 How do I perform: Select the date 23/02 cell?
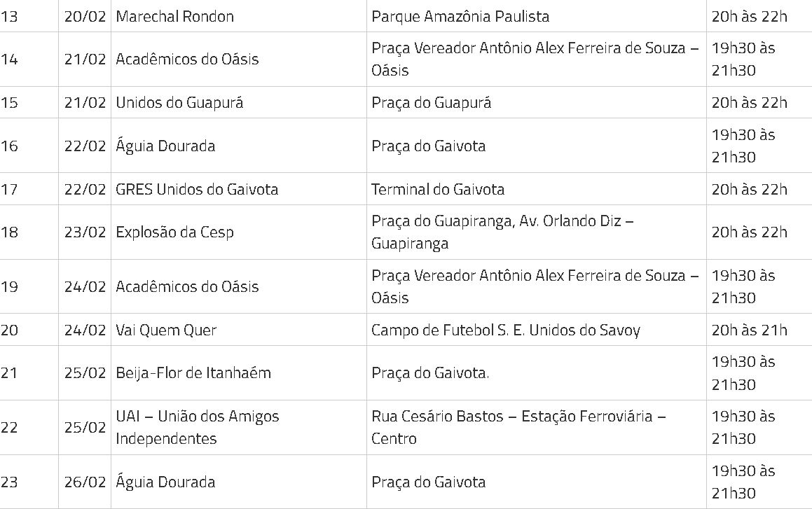[85, 232]
